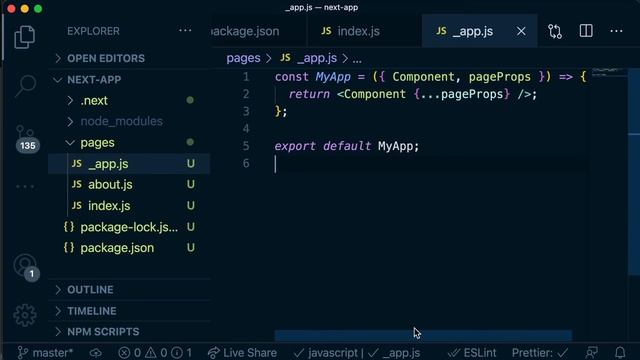The height and width of the screenshot is (360, 640).
Task: Expand the node_modules folder
Action: tap(129, 121)
